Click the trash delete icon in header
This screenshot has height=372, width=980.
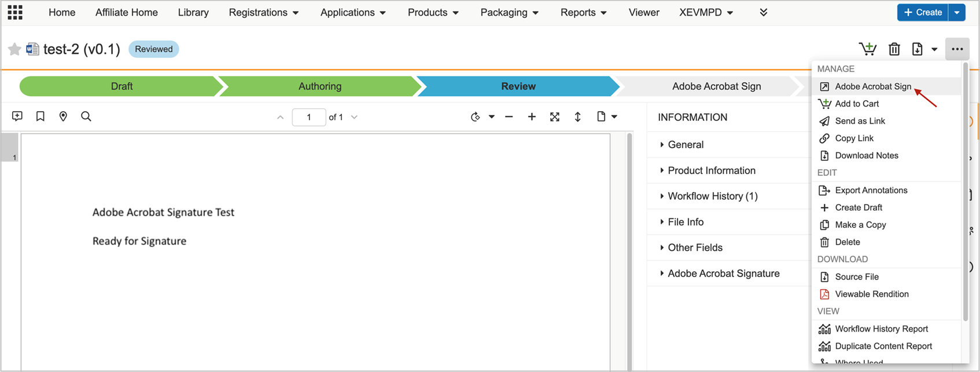(894, 49)
